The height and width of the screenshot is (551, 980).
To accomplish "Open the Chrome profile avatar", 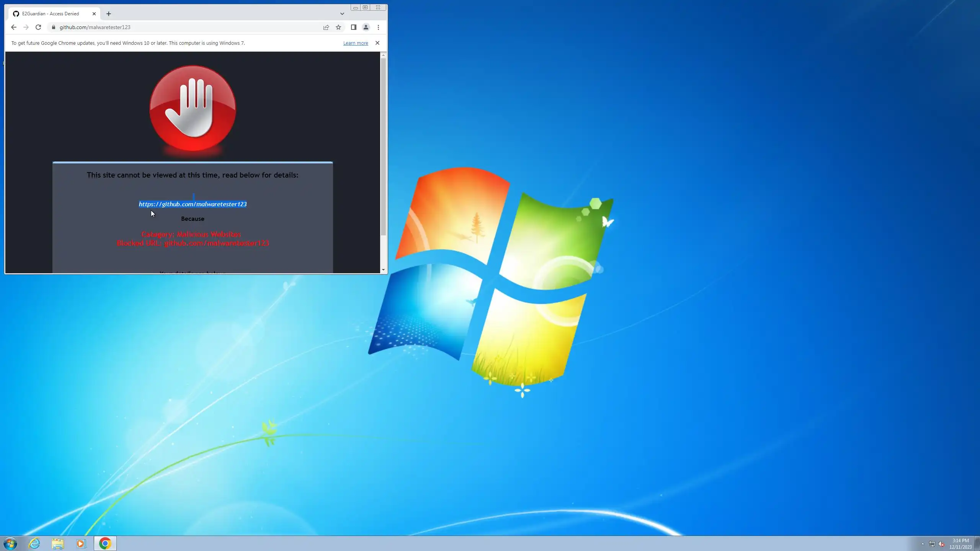I will pos(366,27).
